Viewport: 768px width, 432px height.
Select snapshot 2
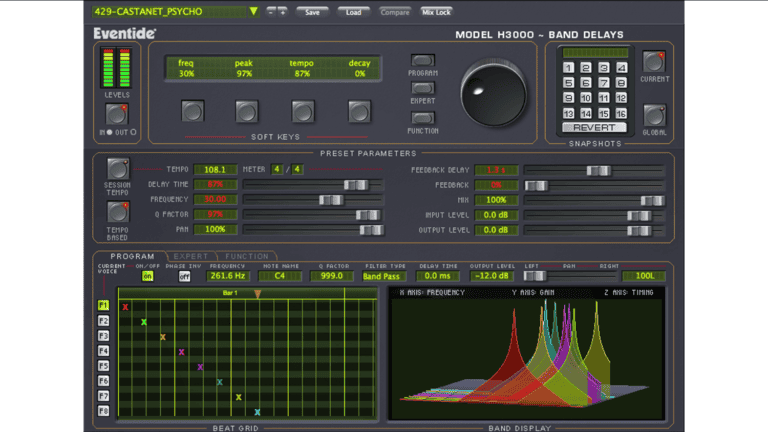586,68
